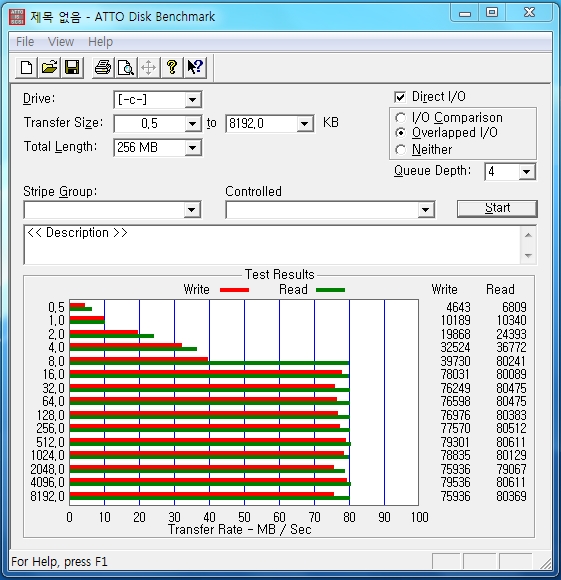
Task: Click the New document toolbar icon
Action: [x=26, y=68]
